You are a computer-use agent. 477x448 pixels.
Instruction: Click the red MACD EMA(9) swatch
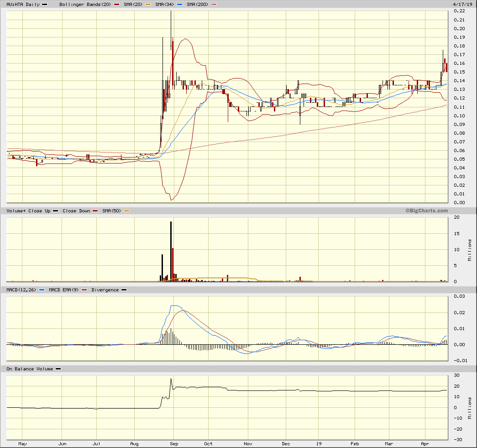84,290
